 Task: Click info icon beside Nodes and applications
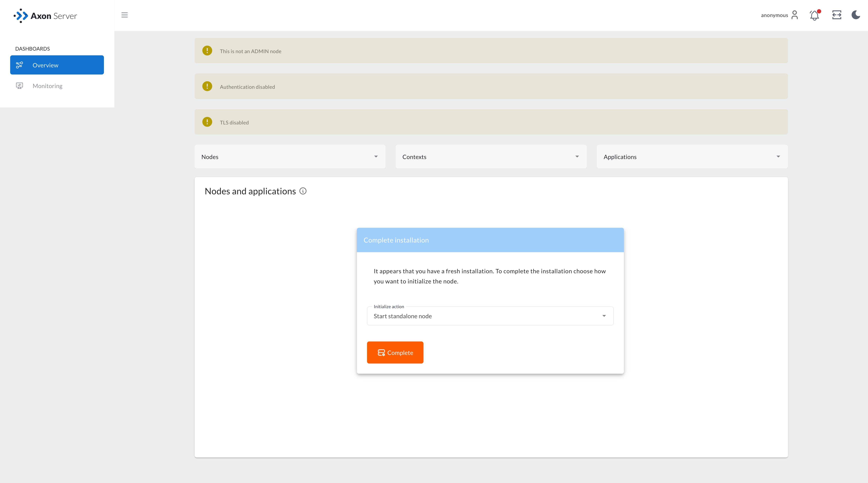(x=303, y=191)
